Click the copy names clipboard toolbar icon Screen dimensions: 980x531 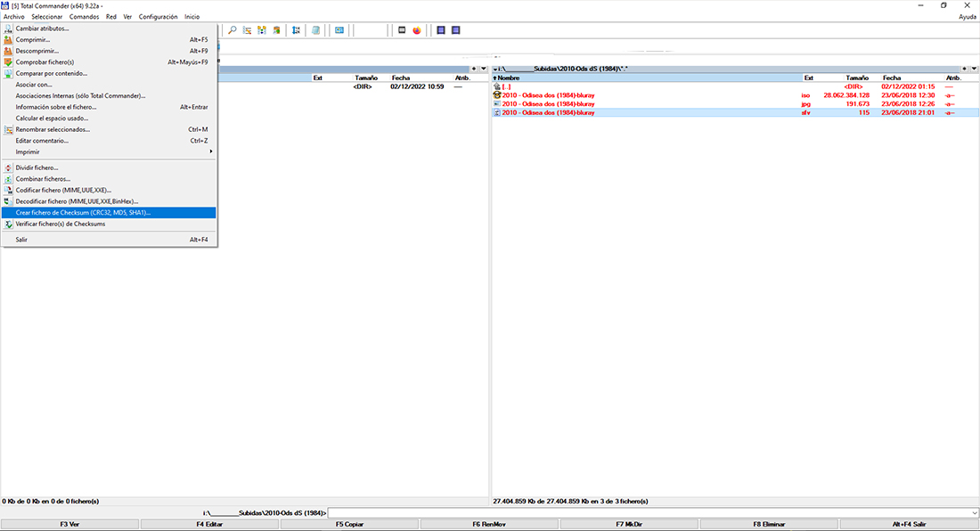click(276, 30)
